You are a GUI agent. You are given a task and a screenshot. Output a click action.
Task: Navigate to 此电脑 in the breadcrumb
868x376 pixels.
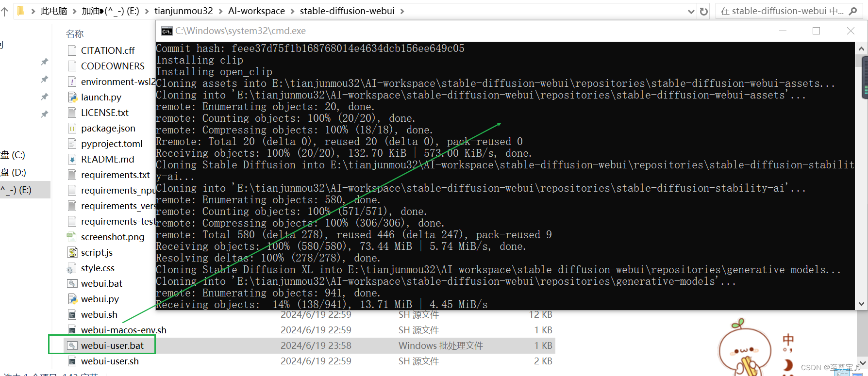(x=54, y=11)
